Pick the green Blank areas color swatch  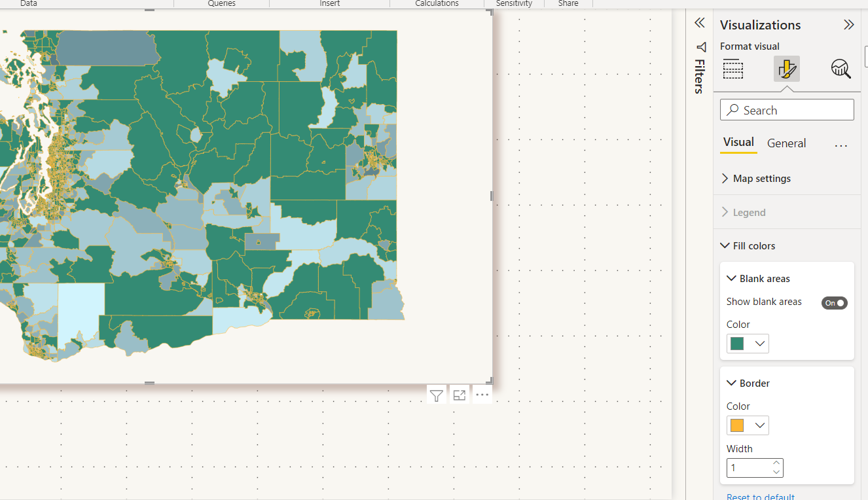(x=737, y=344)
